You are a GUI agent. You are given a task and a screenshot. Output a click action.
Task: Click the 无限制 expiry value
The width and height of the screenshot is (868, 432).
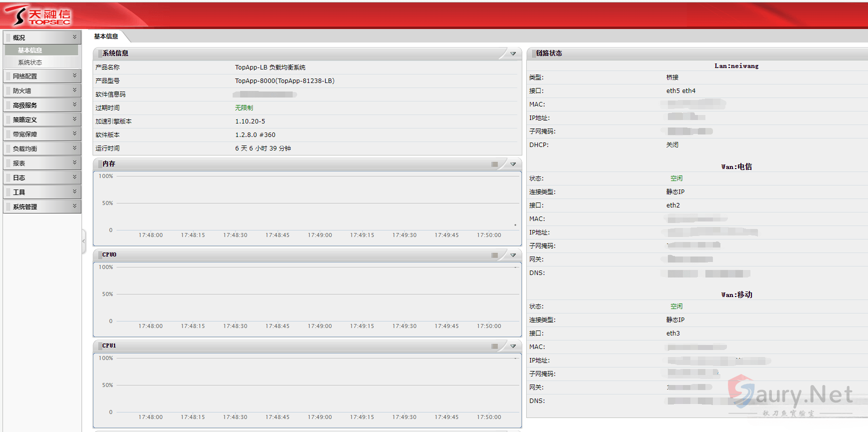(244, 108)
